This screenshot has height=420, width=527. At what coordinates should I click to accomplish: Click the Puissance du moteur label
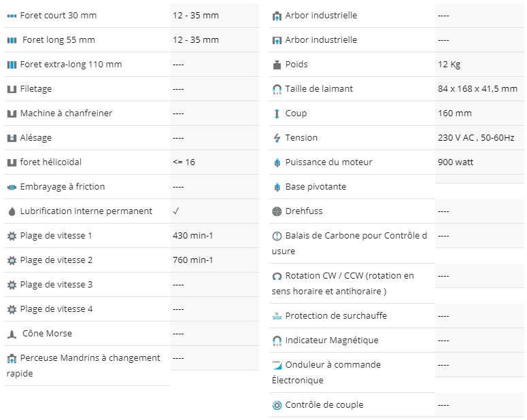point(328,162)
